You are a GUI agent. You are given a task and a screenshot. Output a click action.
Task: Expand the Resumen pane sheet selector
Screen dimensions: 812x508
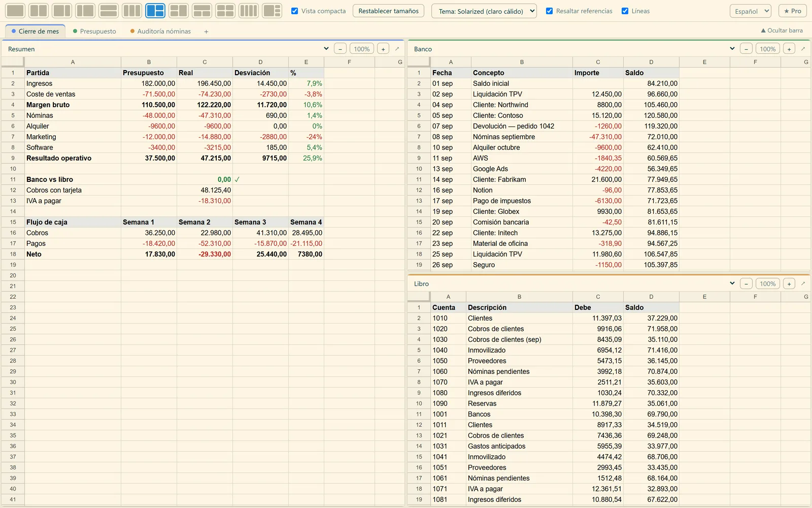coord(326,49)
